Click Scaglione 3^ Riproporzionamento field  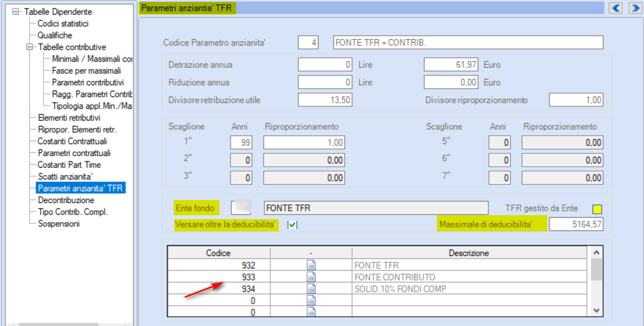tap(304, 177)
